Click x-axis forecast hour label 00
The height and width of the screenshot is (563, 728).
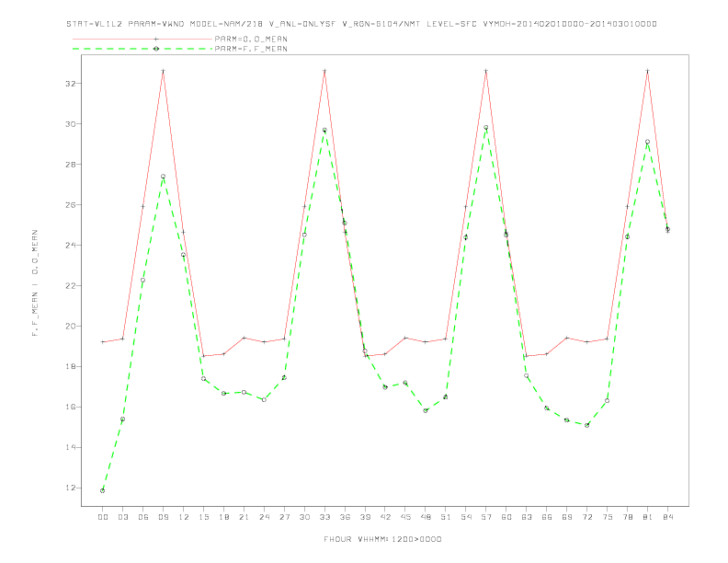[103, 517]
